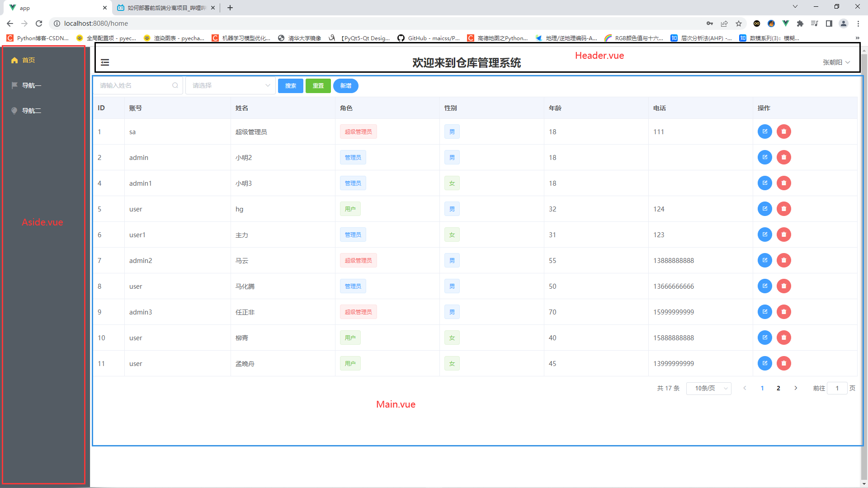
Task: Click the edit icon for 马化腾 row
Action: coord(764,286)
